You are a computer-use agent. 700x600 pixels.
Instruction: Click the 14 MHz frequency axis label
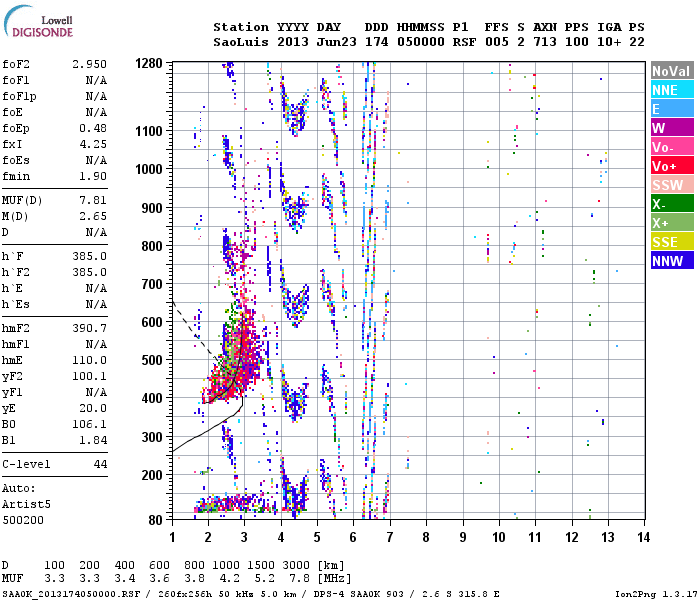point(643,537)
